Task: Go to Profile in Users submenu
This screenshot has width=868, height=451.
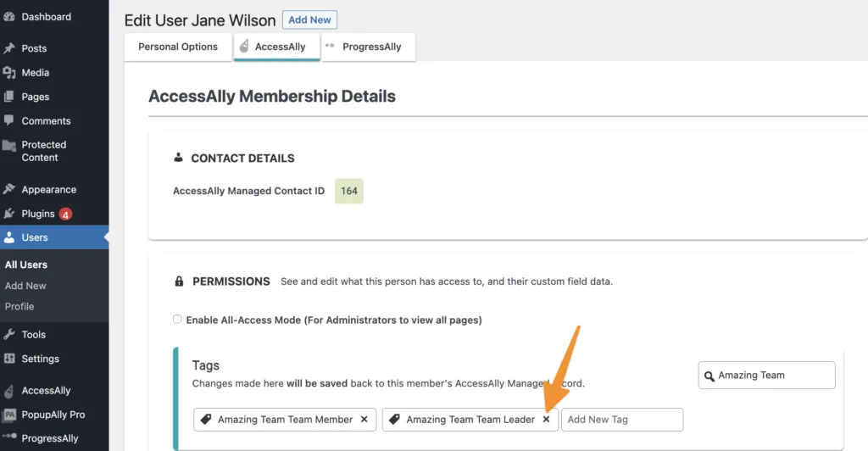Action: pos(19,306)
